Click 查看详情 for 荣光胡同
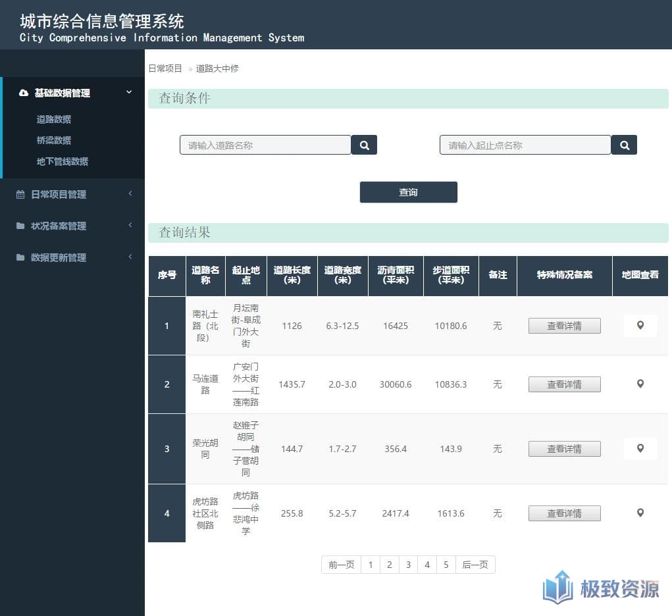 (565, 449)
